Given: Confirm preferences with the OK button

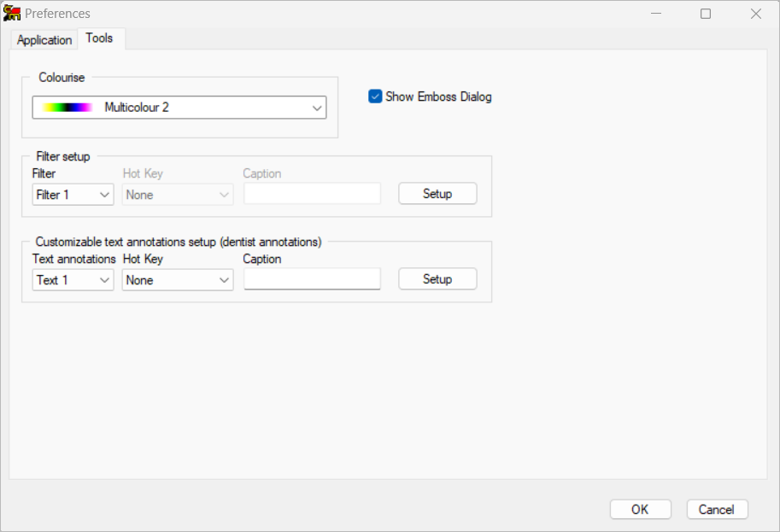Looking at the screenshot, I should click(x=640, y=510).
